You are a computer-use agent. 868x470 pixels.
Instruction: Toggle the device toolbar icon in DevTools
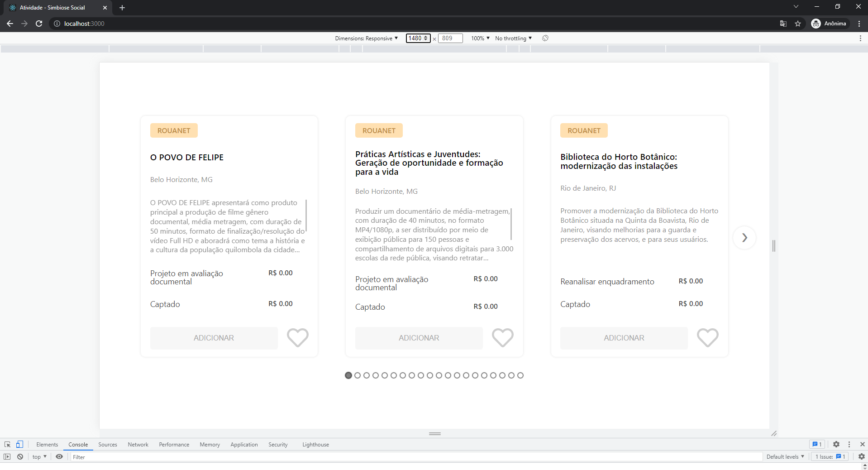pyautogui.click(x=19, y=444)
